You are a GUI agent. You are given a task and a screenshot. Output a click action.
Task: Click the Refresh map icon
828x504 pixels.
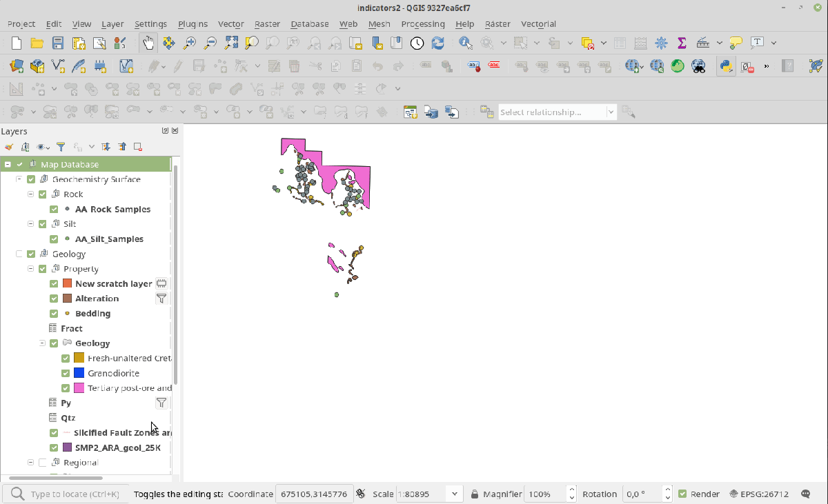[437, 43]
